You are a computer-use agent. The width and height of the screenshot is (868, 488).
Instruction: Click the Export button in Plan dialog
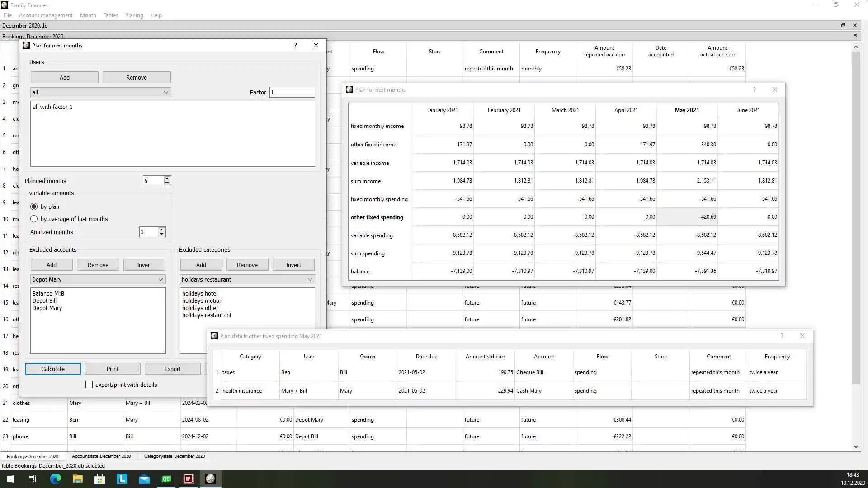(x=172, y=368)
